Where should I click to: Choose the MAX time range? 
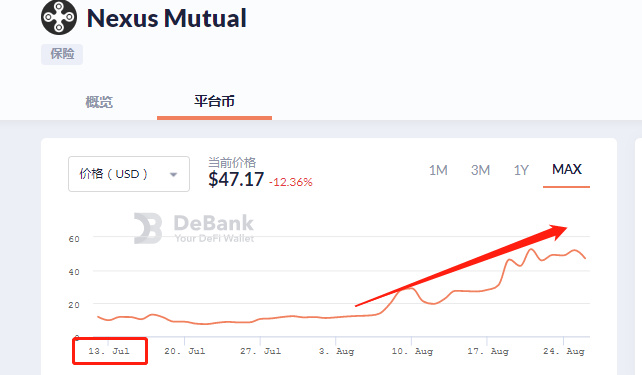(567, 169)
